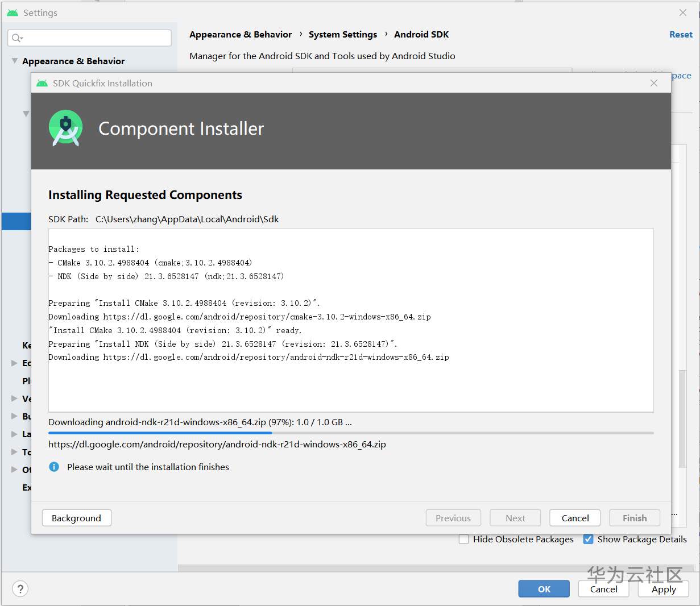Click the NDK download progress bar
The width and height of the screenshot is (700, 606).
pyautogui.click(x=351, y=433)
